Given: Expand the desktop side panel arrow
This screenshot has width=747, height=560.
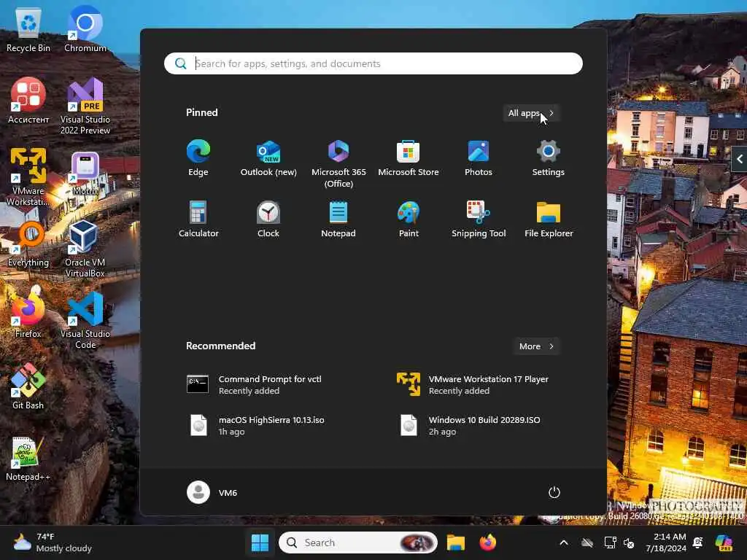Looking at the screenshot, I should [740, 159].
